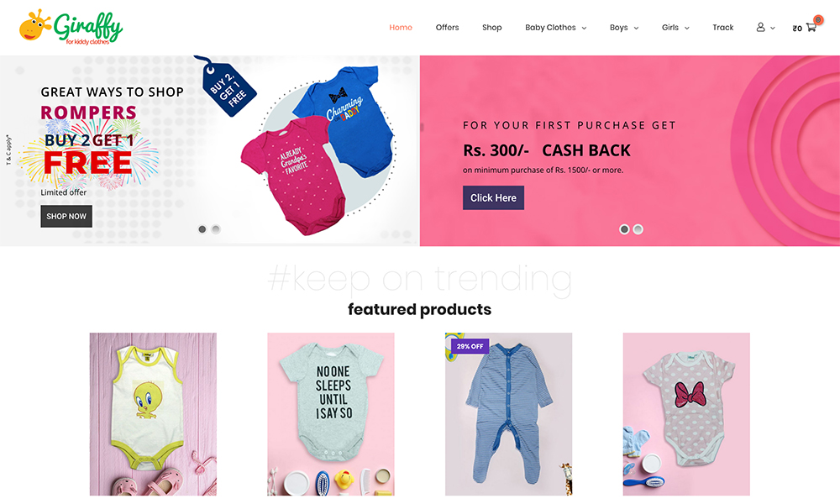Select first slide dot on rompers banner
Viewport: 840px width, 504px height.
click(x=202, y=229)
